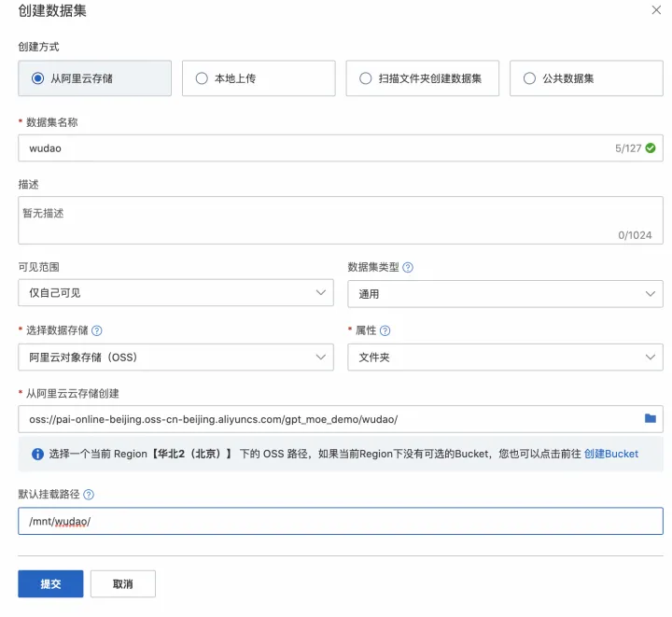The height and width of the screenshot is (617, 672).
Task: Click the folder browse icon for OSS path
Action: (651, 418)
